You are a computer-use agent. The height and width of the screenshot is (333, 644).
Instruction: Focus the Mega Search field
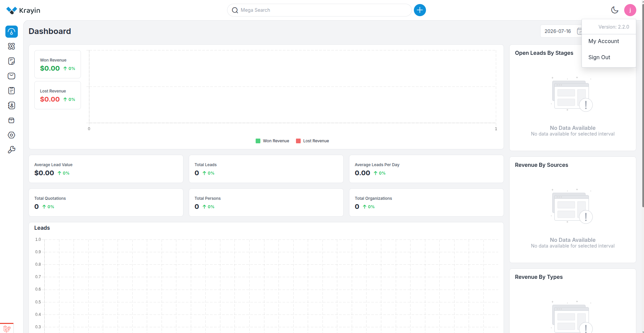click(x=319, y=10)
